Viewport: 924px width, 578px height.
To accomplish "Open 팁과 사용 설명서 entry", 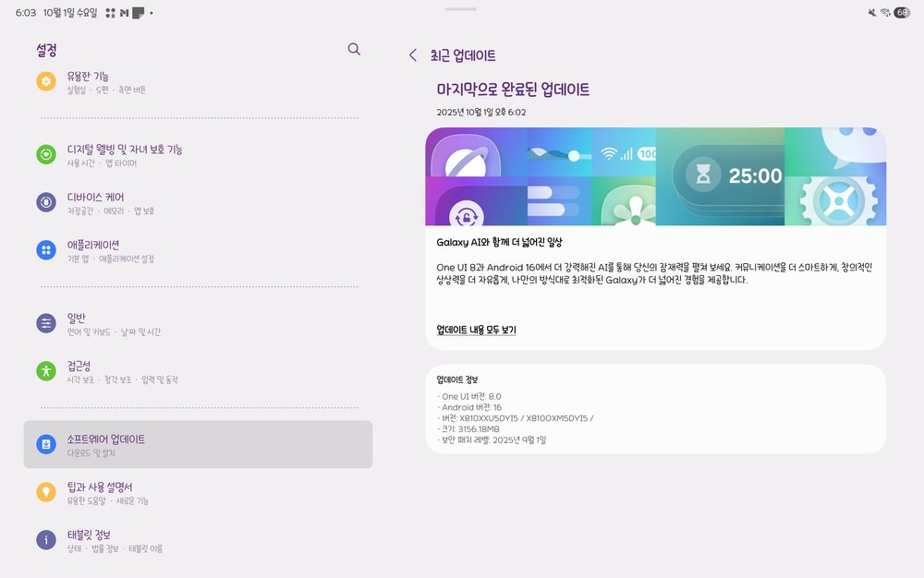I will pos(198,493).
